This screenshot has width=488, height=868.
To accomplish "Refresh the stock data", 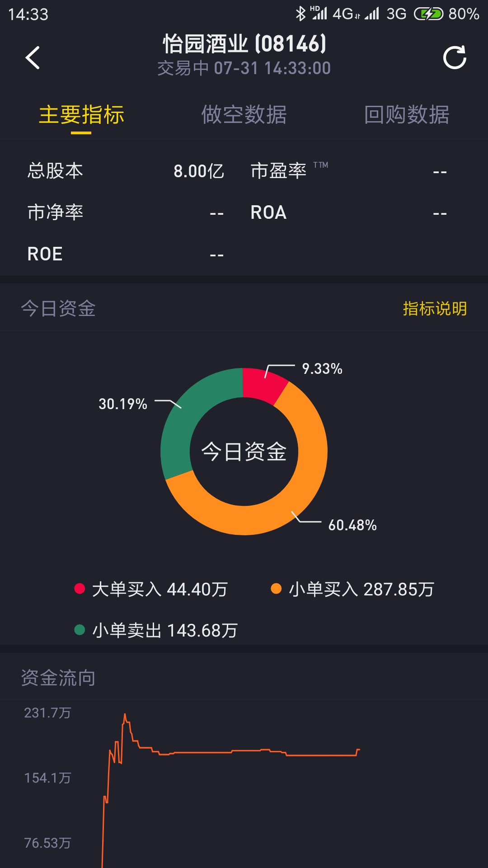I will tap(455, 57).
